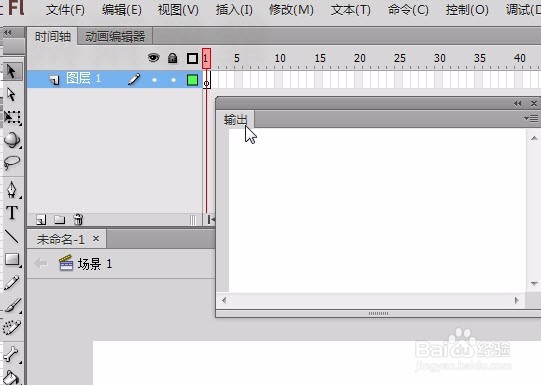Click the new layer folder icon
Screen dimensions: 541x385
point(60,219)
